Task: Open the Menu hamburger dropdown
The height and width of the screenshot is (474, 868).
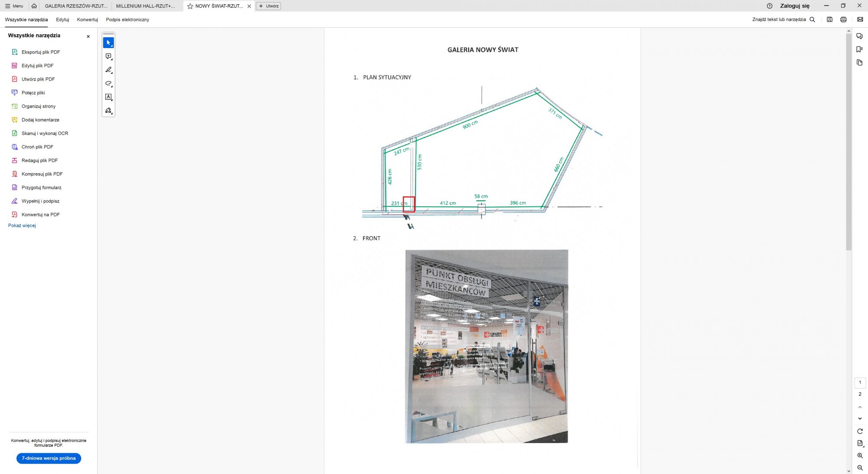Action: pos(14,6)
